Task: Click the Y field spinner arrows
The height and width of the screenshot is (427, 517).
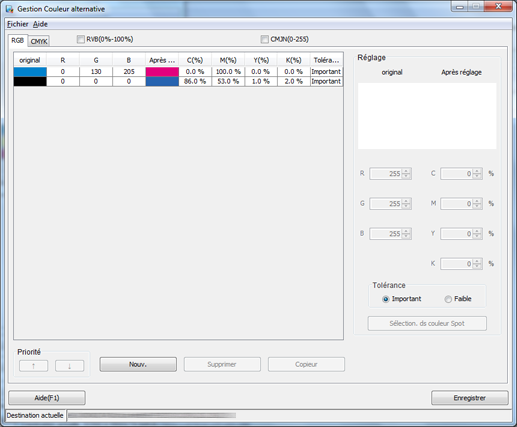Action: (x=477, y=234)
